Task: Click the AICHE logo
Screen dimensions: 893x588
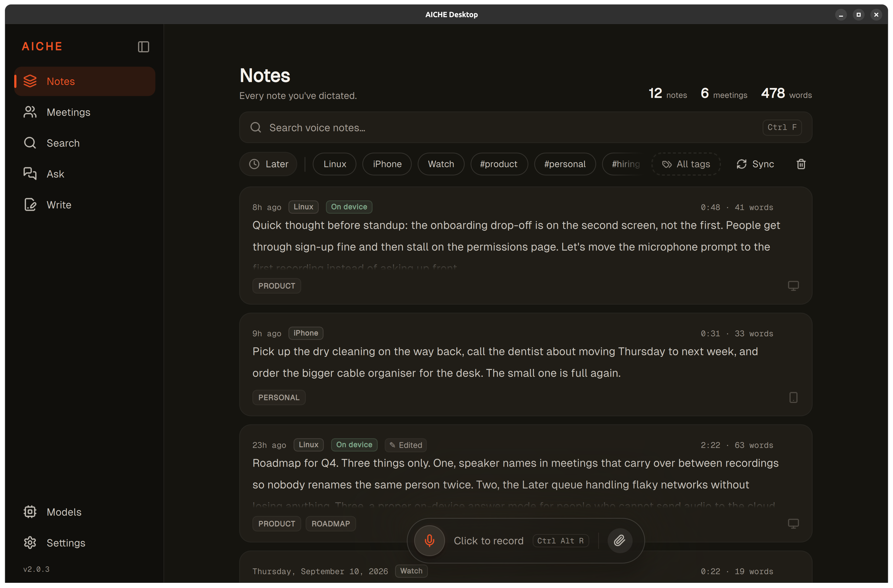Action: click(42, 47)
